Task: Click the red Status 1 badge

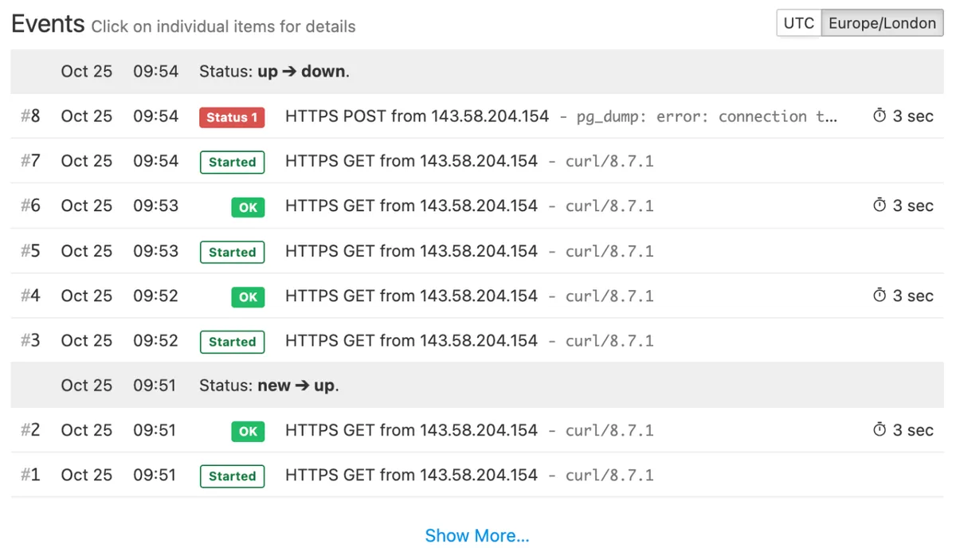Action: [x=232, y=117]
